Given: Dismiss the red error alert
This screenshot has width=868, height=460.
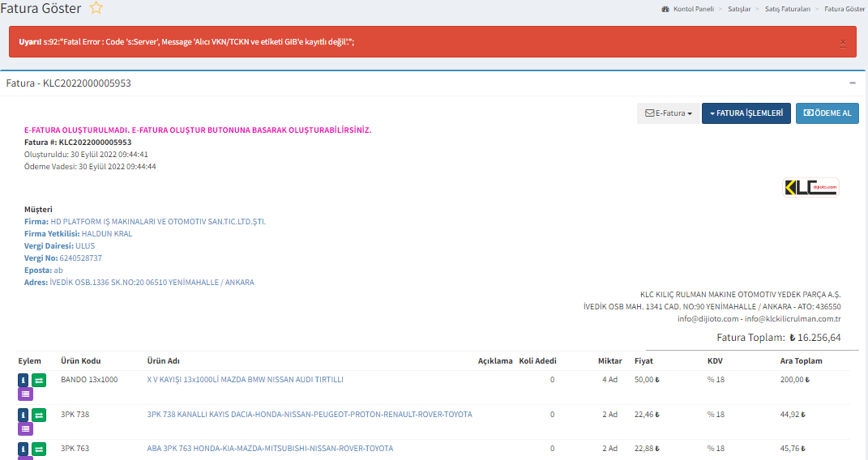Looking at the screenshot, I should point(843,42).
